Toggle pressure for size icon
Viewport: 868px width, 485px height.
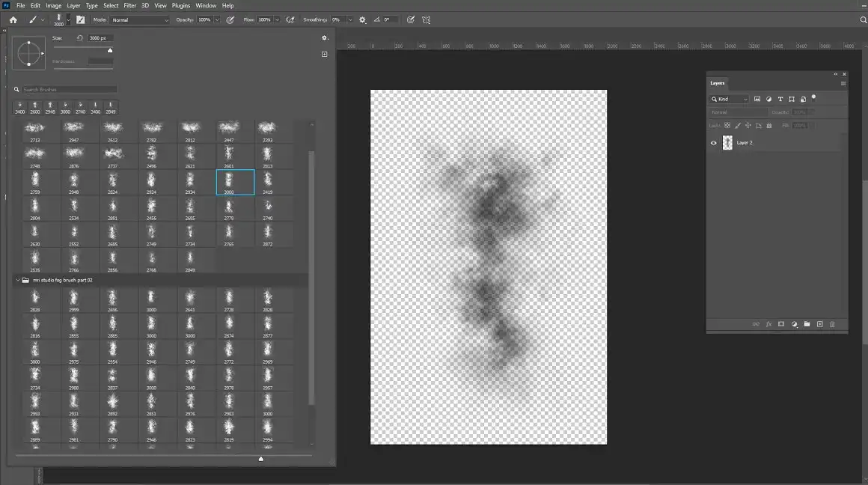[411, 20]
